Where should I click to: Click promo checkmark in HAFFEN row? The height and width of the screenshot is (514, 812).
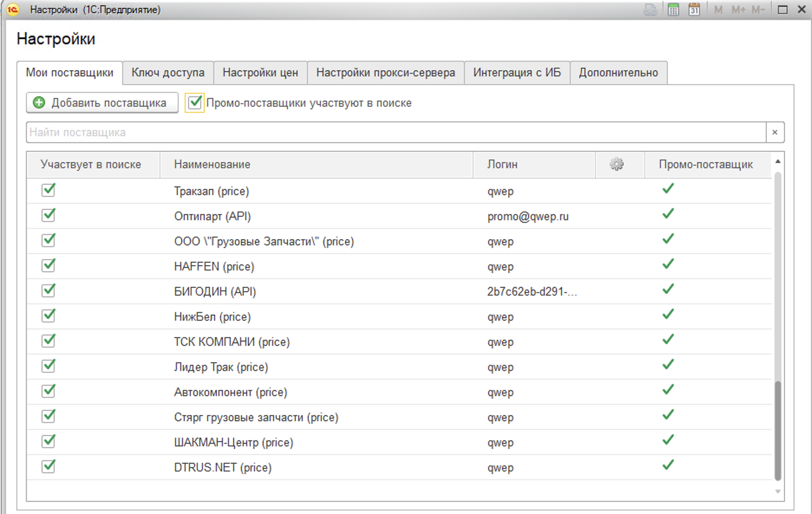(668, 264)
